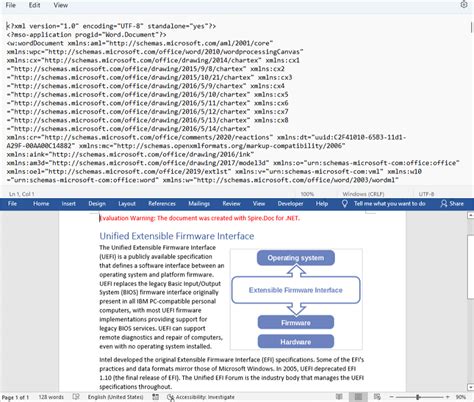Click Accessibility: Investigate in status bar
This screenshot has height=402, width=474.
pyautogui.click(x=201, y=397)
